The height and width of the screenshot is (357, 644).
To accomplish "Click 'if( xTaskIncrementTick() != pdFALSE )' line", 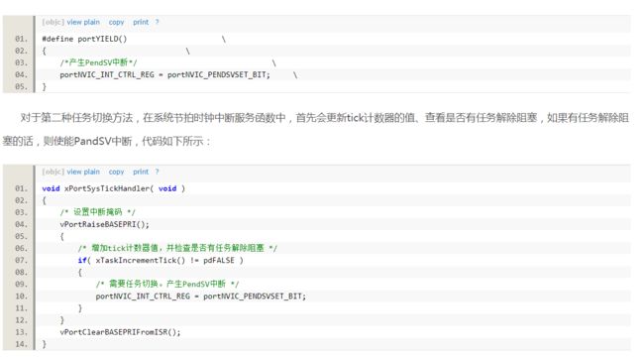I will click(x=161, y=261).
